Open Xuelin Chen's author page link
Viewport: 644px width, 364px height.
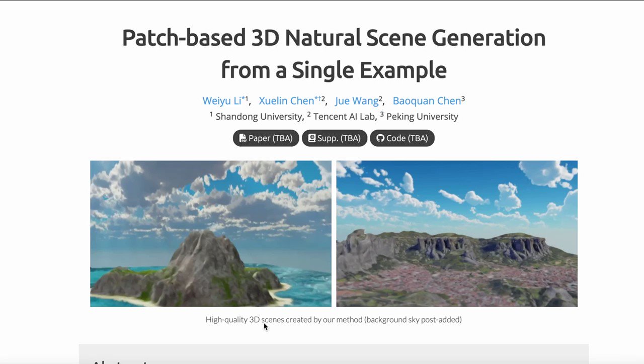(x=286, y=101)
